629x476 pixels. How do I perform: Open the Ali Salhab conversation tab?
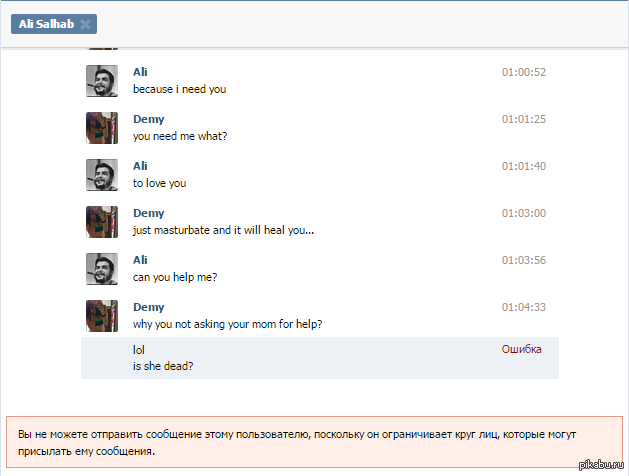[47, 24]
